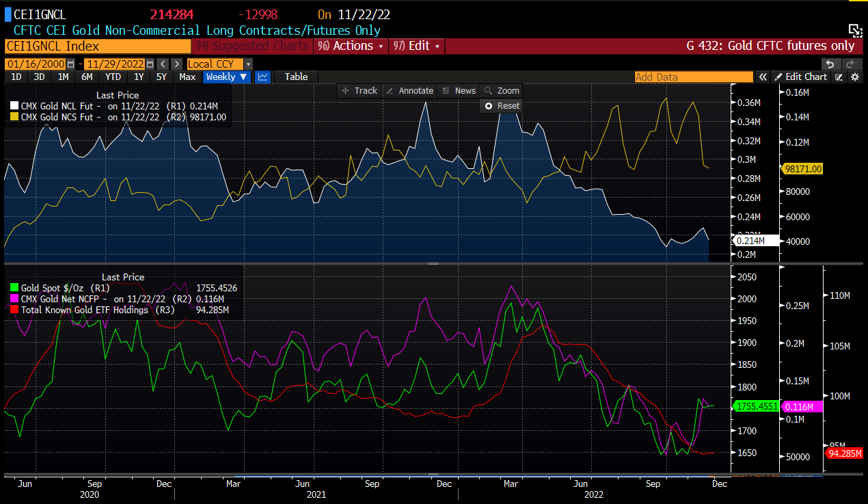Click the pop-out window icon
Screen dimensions: 868x504
point(855,29)
